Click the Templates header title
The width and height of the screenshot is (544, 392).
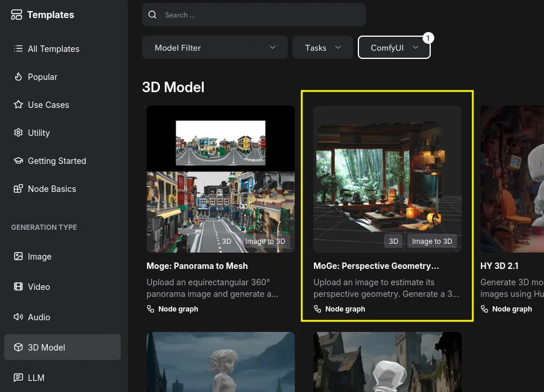coord(51,15)
